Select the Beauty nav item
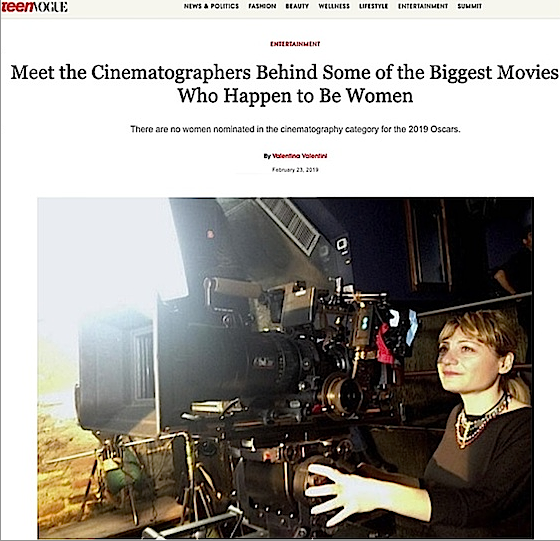This screenshot has height=541, width=560. [x=297, y=6]
